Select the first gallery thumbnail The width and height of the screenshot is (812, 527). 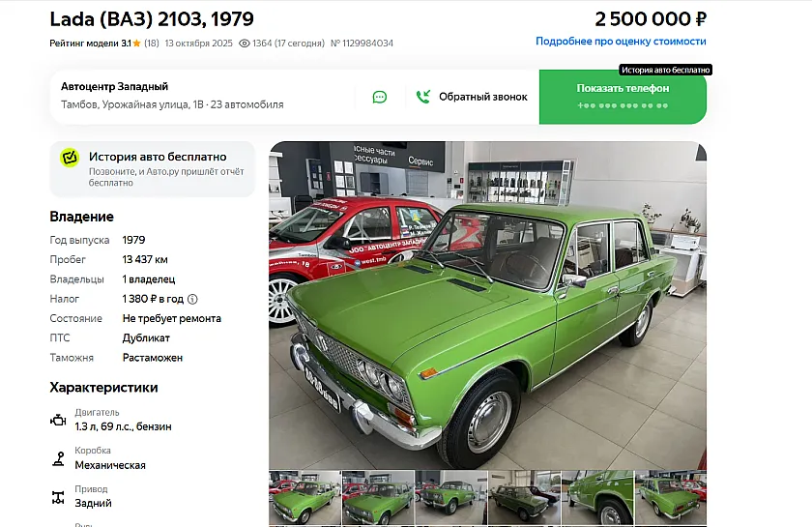pos(305,497)
